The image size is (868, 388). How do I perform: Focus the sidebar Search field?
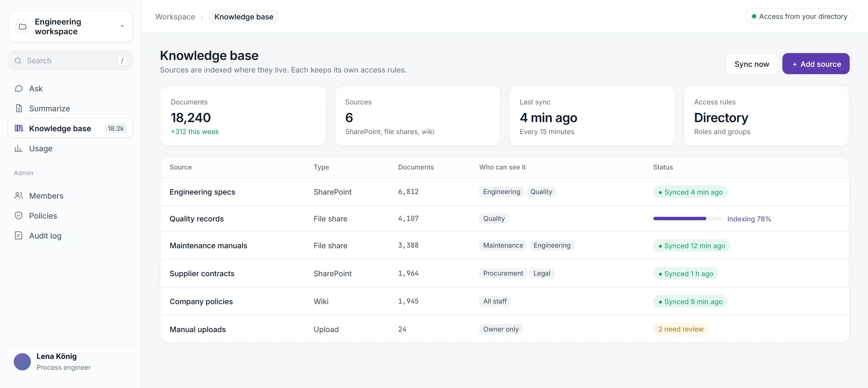pyautogui.click(x=70, y=61)
